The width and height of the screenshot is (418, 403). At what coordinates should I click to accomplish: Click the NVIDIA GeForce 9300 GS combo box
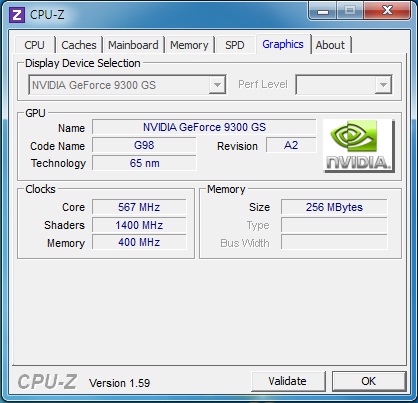pyautogui.click(x=127, y=85)
